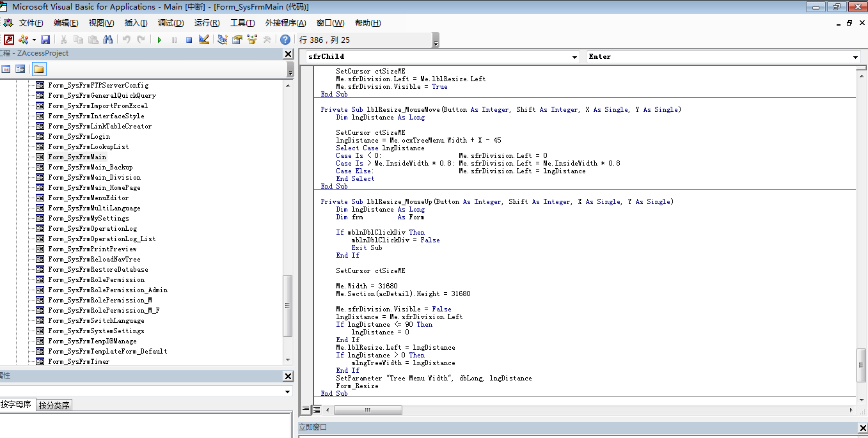The width and height of the screenshot is (868, 438).
Task: Click the code editor vertical scrollbar thumb
Action: point(862,365)
